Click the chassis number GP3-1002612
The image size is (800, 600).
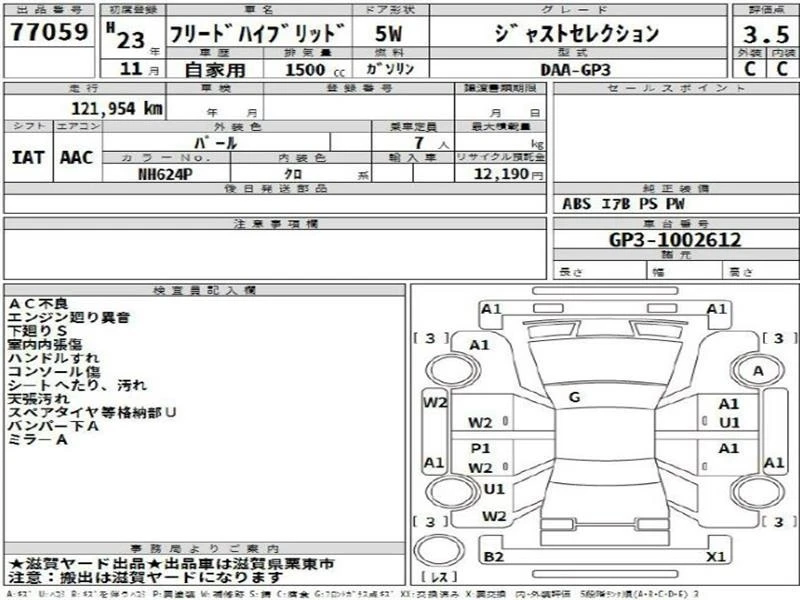[674, 239]
